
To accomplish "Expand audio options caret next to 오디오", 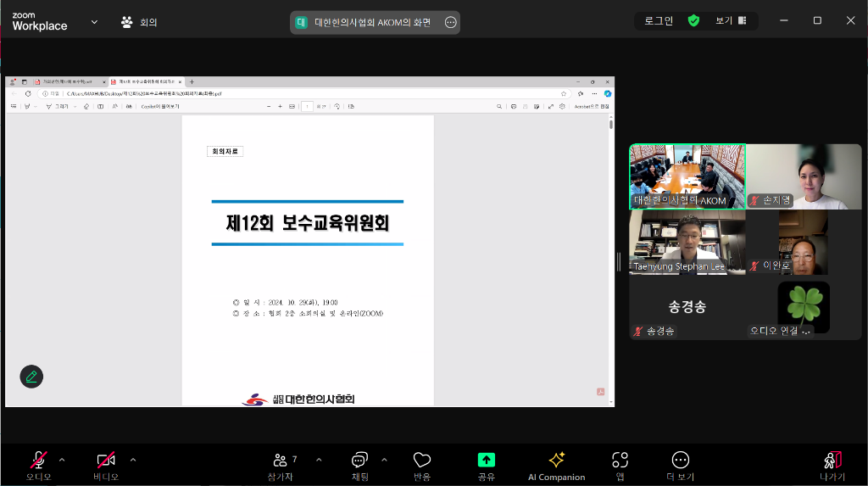I will tap(62, 460).
